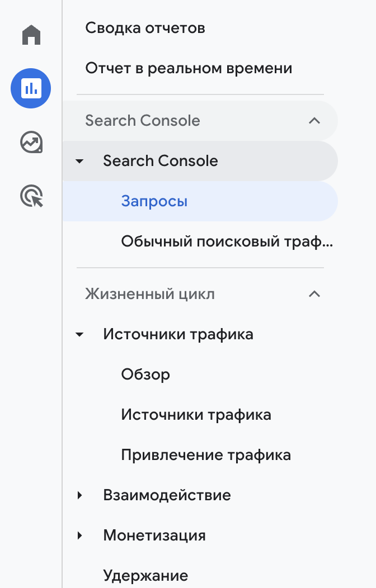Expand Взаимодействие using its triangle

tap(79, 495)
